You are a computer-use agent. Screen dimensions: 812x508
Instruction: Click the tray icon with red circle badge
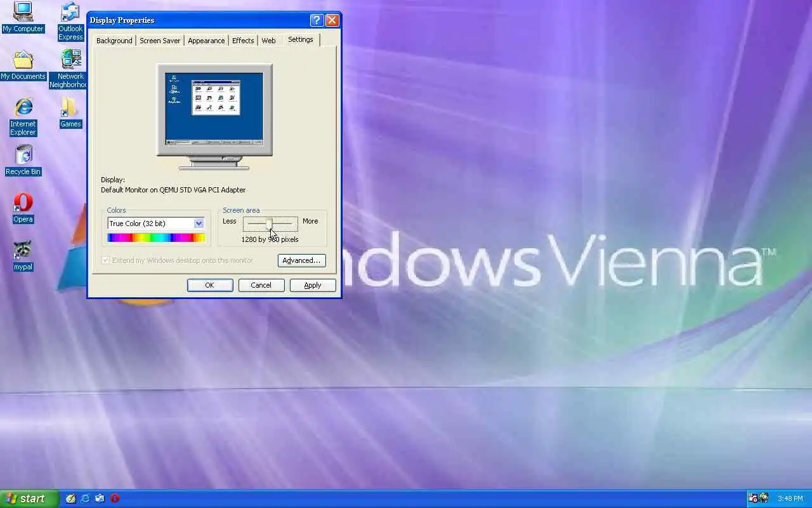tap(753, 498)
